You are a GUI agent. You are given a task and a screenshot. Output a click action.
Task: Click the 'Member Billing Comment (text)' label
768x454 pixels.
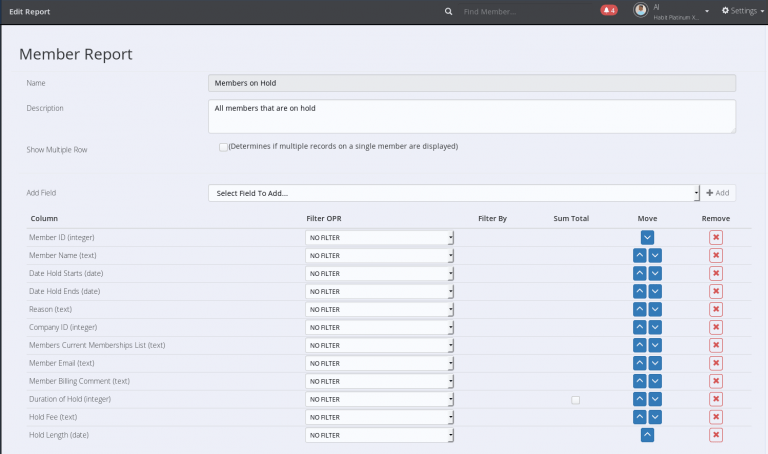pyautogui.click(x=79, y=381)
